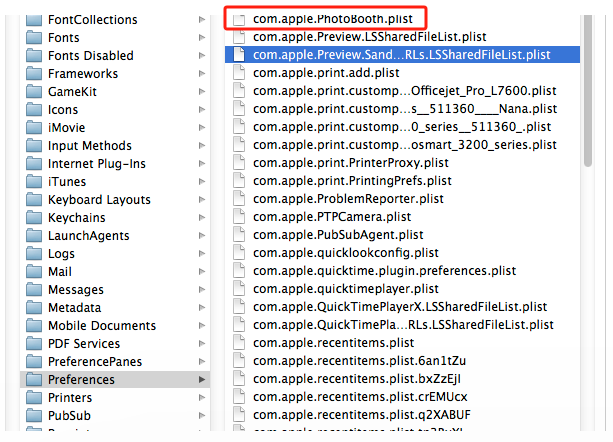Expand the Keychains folder arrow
This screenshot has width=613, height=442.
(202, 217)
